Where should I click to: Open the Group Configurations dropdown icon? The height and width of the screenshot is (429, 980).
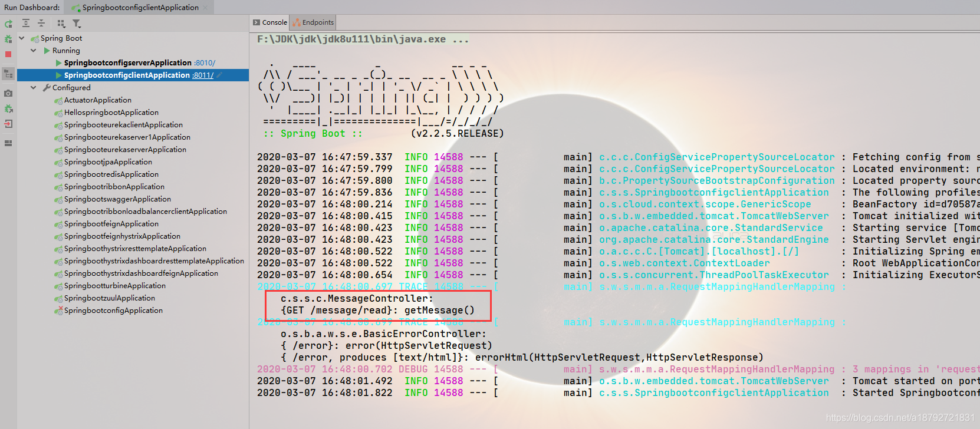61,24
